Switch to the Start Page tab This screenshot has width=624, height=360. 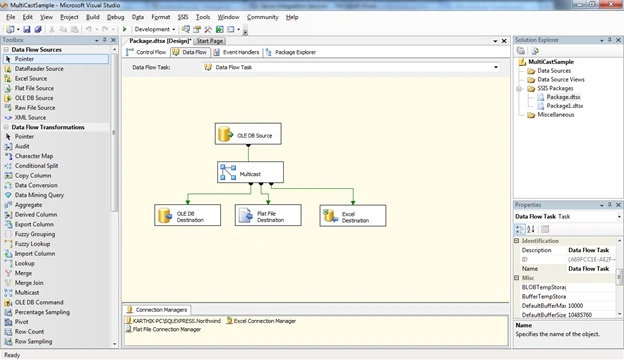pos(210,41)
